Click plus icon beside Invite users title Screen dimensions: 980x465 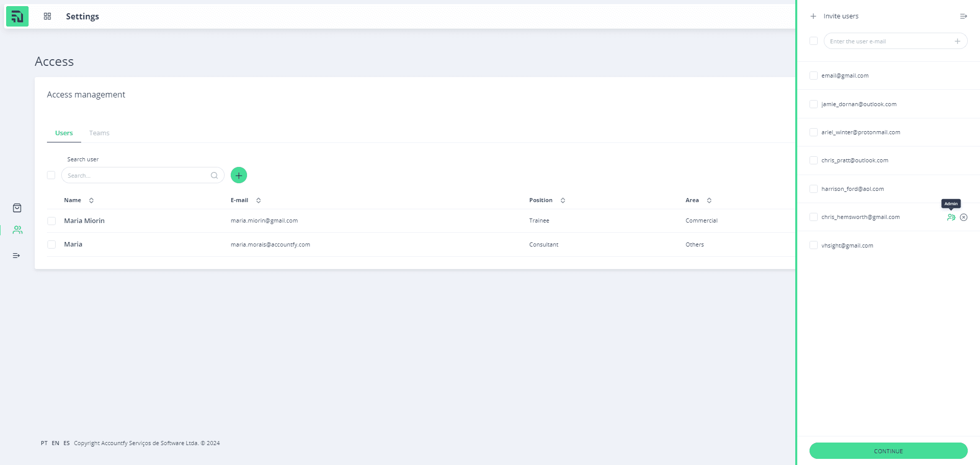(x=814, y=16)
